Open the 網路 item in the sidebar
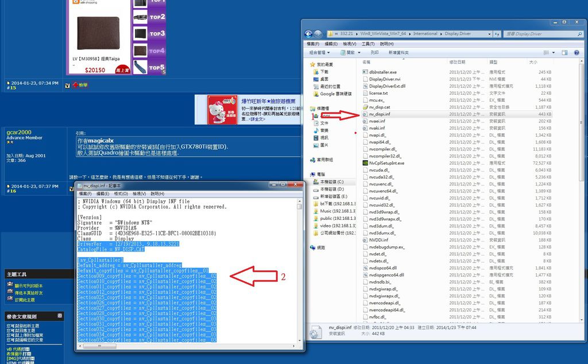Screen dimensions: 588x364 pyautogui.click(x=318, y=248)
